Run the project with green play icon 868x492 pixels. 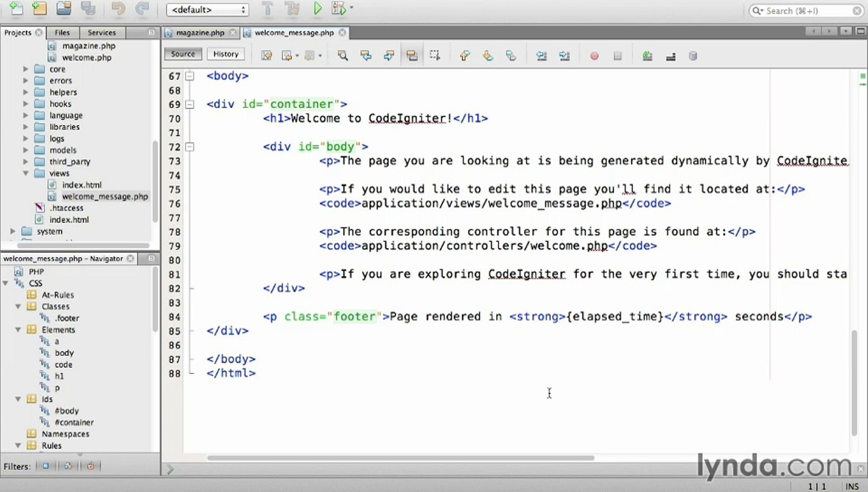pos(318,9)
